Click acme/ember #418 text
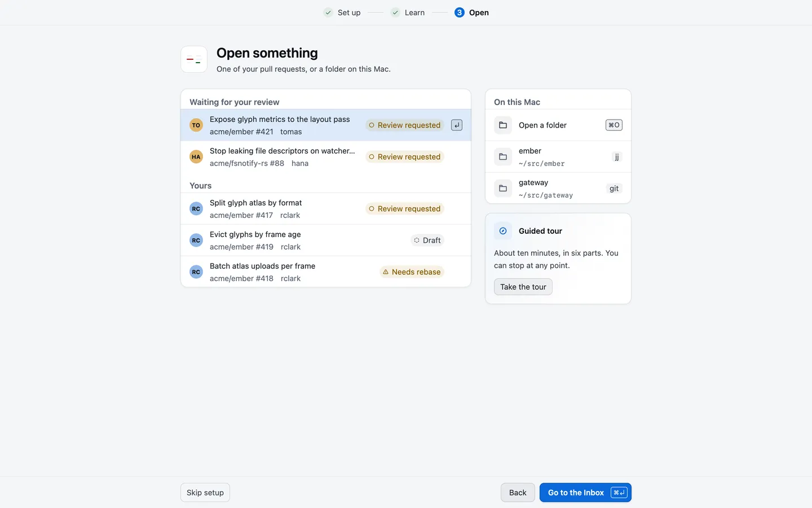Viewport: 812px width, 508px height. click(241, 278)
